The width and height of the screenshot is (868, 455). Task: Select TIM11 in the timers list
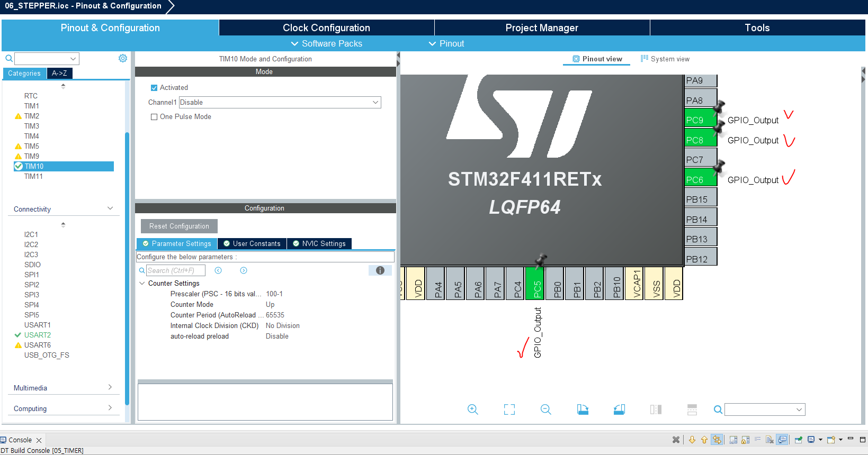click(33, 176)
